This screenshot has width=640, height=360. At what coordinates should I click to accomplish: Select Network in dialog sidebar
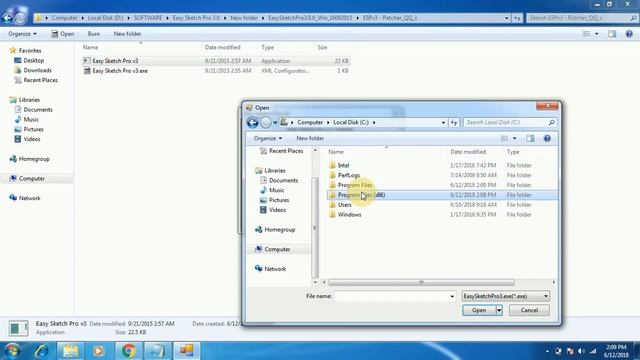tap(271, 269)
